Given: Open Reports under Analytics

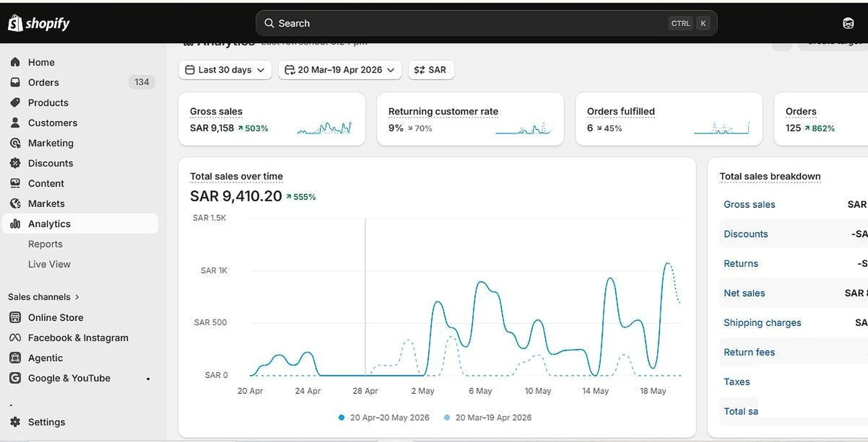Looking at the screenshot, I should click(45, 244).
